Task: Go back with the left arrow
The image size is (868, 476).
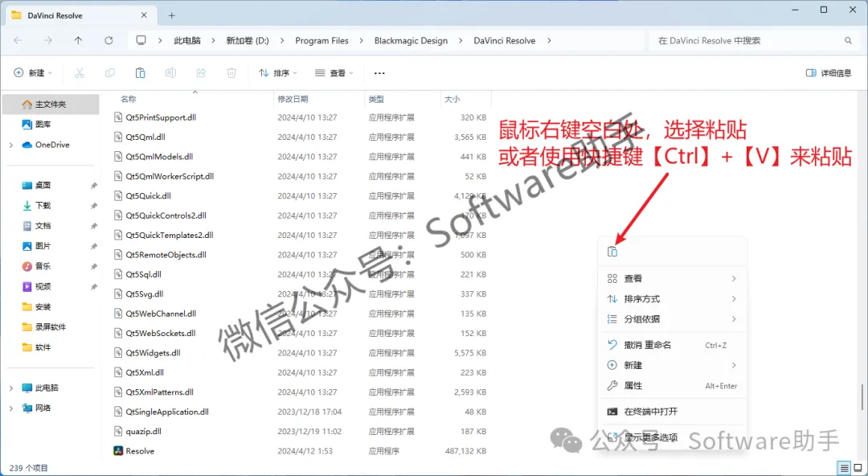Action: click(18, 40)
